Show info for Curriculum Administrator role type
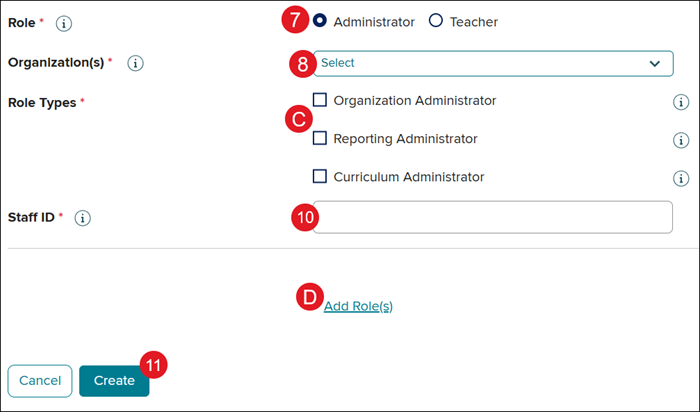Image resolution: width=700 pixels, height=412 pixels. point(681,178)
